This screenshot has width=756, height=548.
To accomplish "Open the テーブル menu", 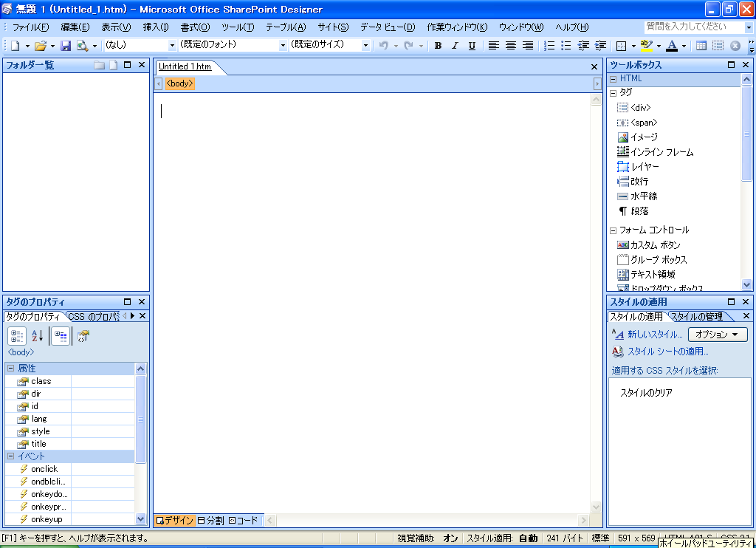I will 286,27.
